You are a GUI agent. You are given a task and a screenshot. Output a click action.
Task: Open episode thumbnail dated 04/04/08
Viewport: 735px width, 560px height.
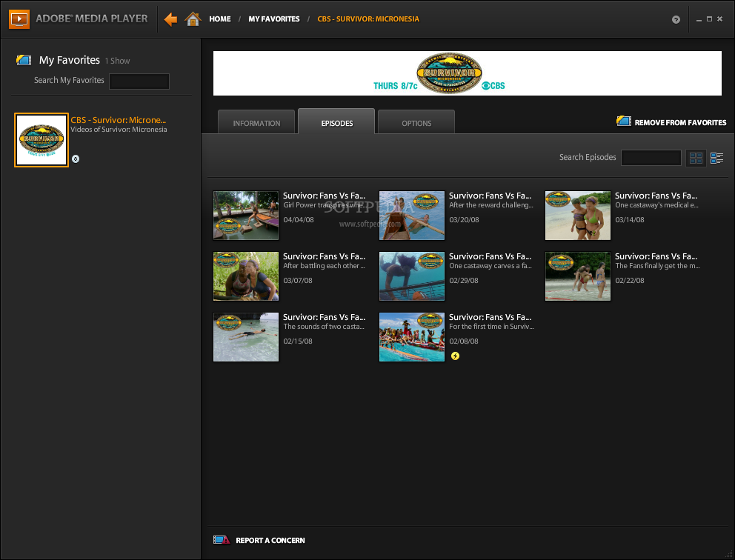[246, 215]
